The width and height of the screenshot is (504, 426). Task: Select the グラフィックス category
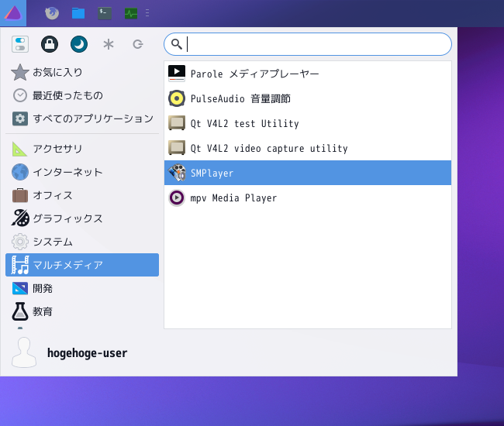(82, 218)
